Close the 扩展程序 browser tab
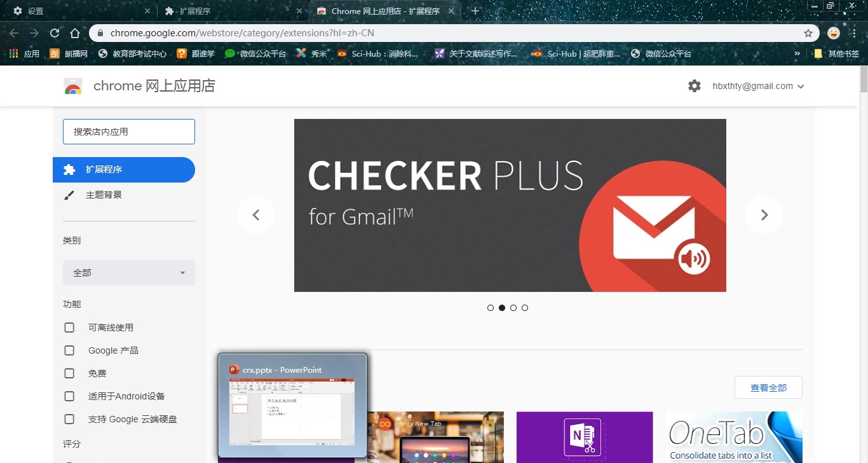The height and width of the screenshot is (463, 868). tap(299, 11)
